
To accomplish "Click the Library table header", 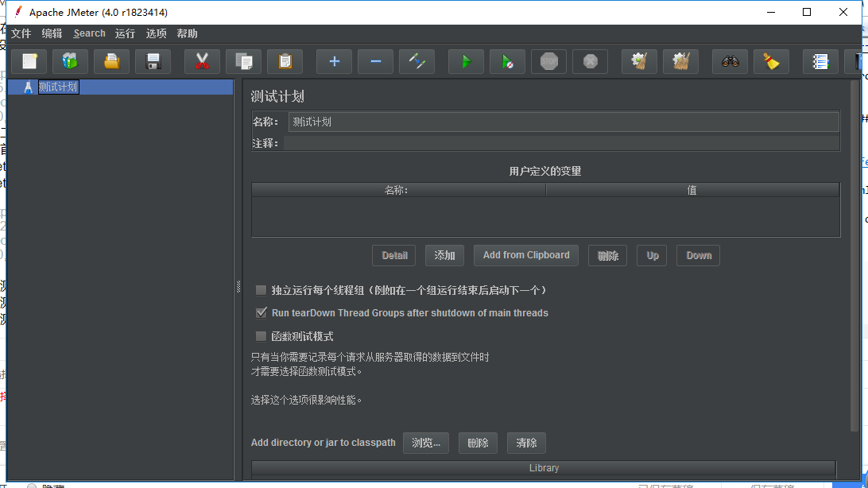I will [544, 468].
